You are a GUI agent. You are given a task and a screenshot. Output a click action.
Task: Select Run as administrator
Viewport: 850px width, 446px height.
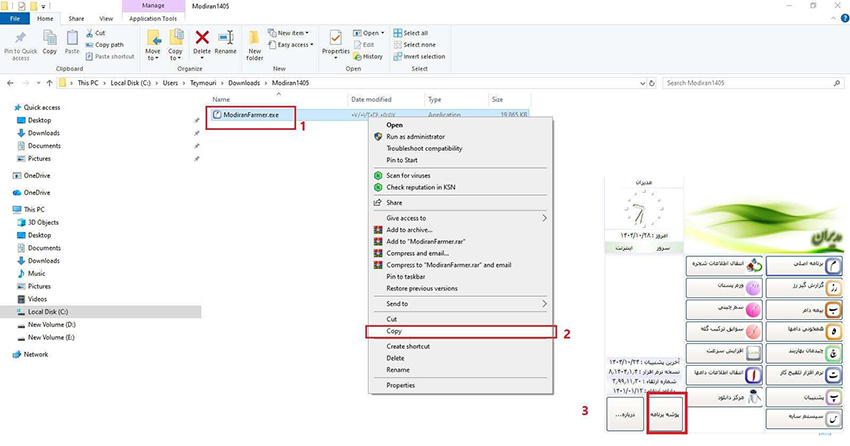[415, 136]
